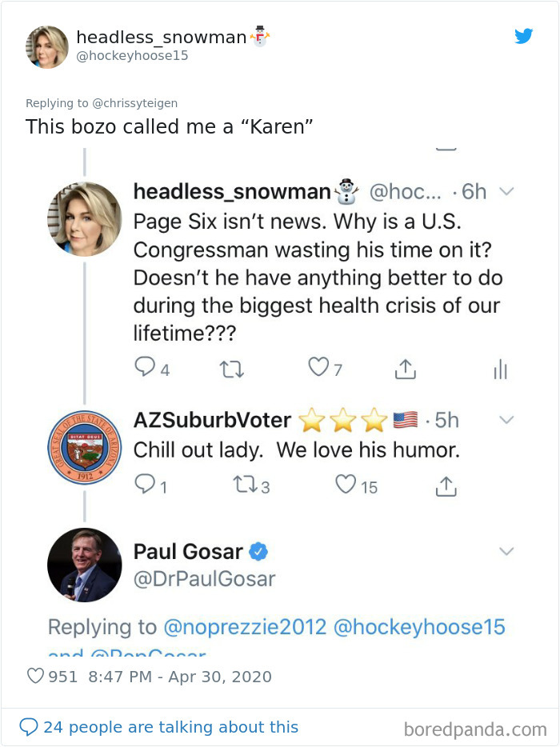Image resolution: width=560 pixels, height=747 pixels.
Task: View analytics bars on Page Six tweet
Action: 501,369
